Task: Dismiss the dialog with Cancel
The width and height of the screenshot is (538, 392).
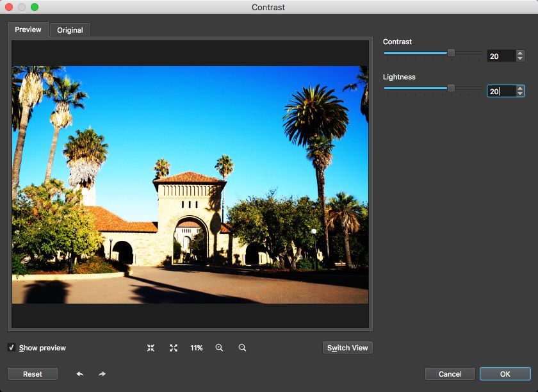Action: [x=450, y=374]
